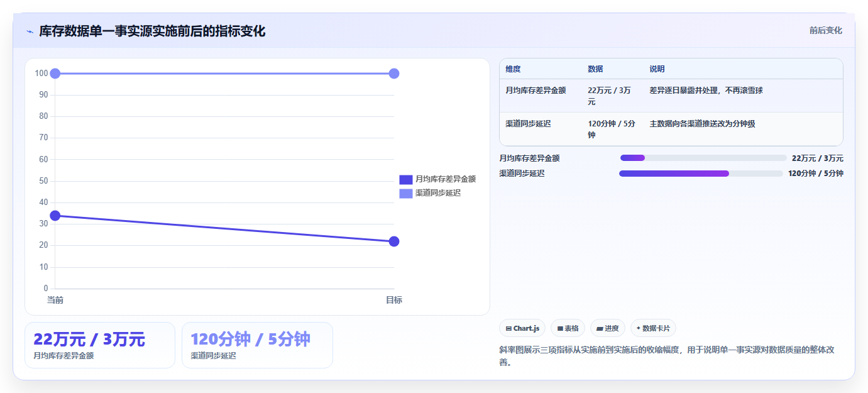Click the y-axis label 50

(x=43, y=181)
